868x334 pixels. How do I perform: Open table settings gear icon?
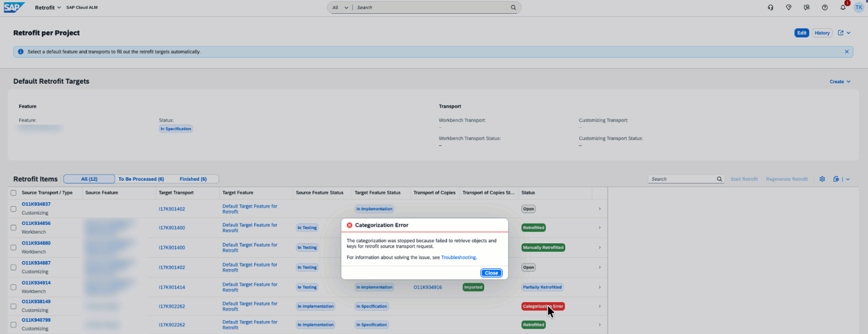[822, 179]
